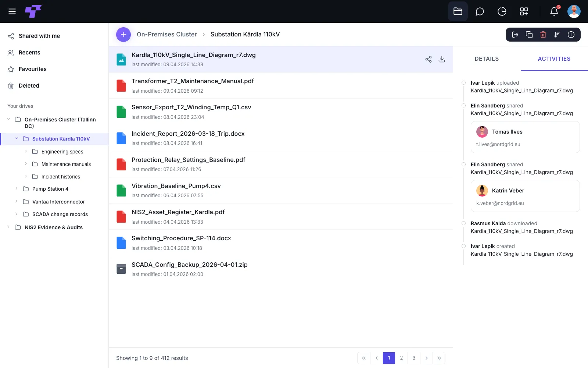Click the move-to icon in action toolbar

tap(515, 35)
